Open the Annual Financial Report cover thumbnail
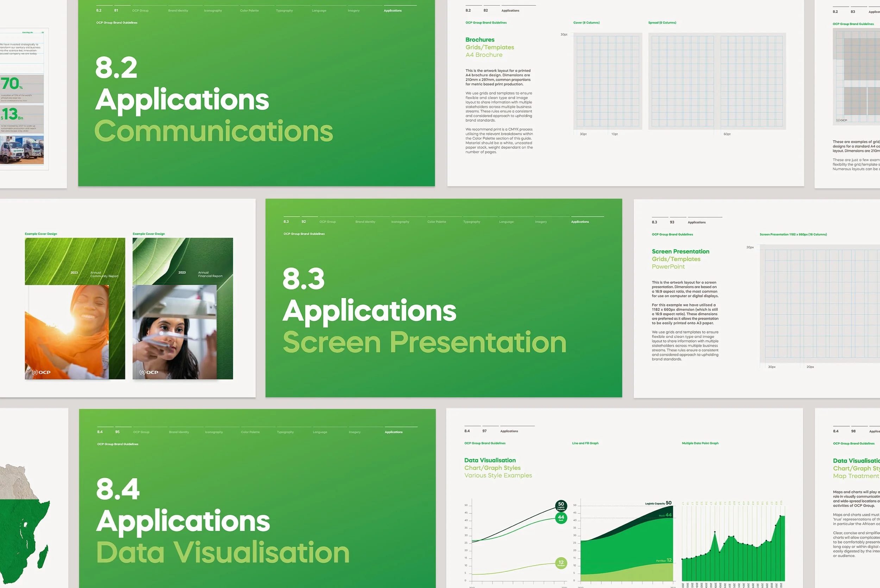This screenshot has height=588, width=880. pyautogui.click(x=182, y=308)
